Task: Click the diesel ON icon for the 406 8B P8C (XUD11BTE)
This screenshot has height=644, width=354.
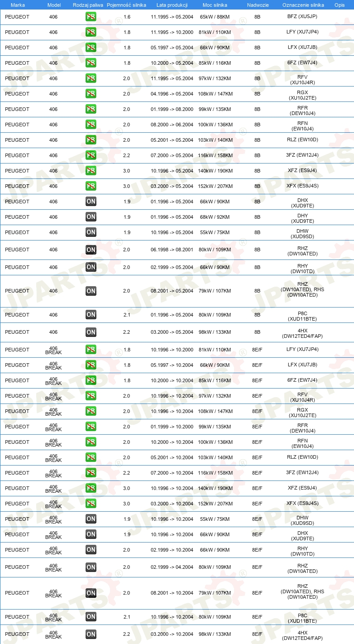Action: [x=91, y=315]
